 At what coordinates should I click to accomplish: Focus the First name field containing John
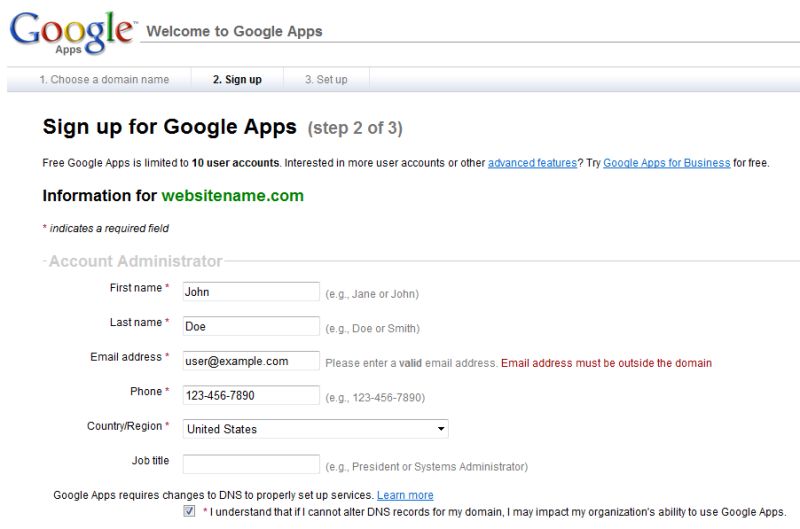tap(251, 291)
